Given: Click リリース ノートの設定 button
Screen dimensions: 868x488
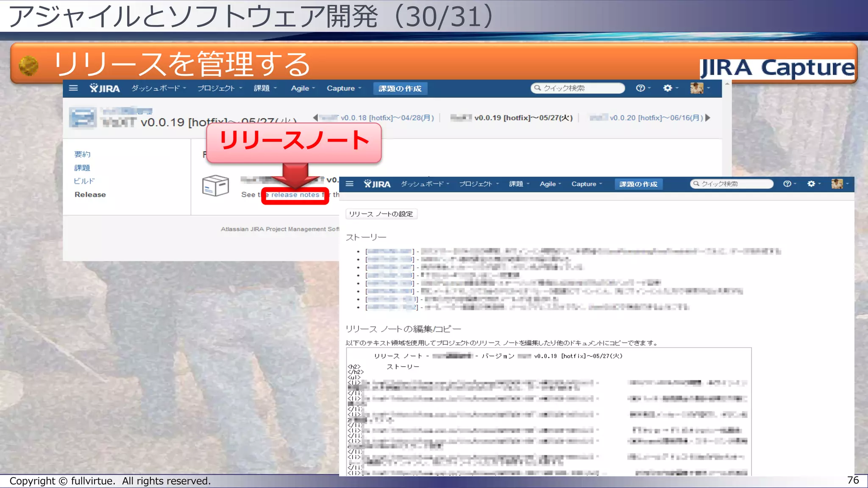Looking at the screenshot, I should click(381, 214).
